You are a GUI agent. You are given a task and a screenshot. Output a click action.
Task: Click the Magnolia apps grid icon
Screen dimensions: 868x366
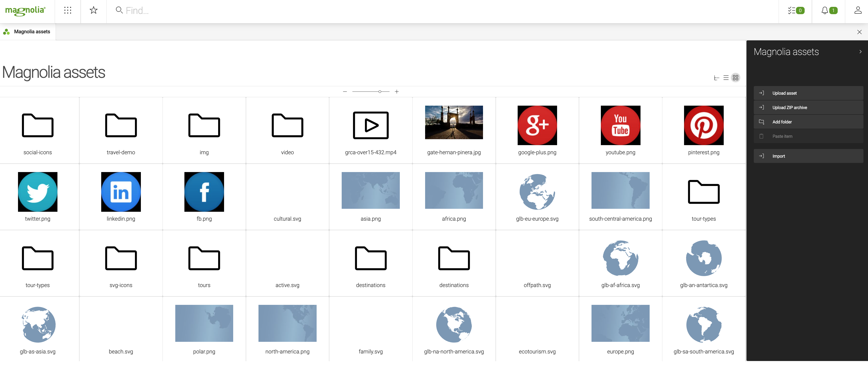point(67,10)
